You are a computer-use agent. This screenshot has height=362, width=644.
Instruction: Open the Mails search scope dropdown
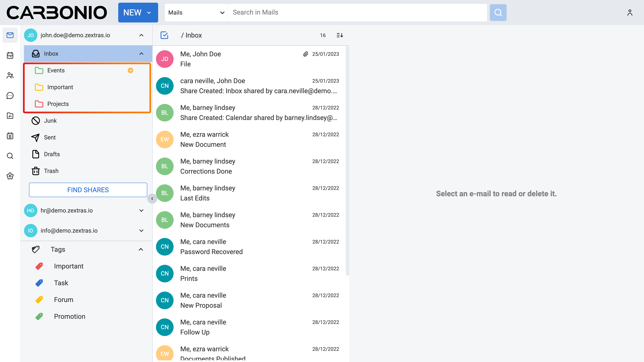coord(196,13)
